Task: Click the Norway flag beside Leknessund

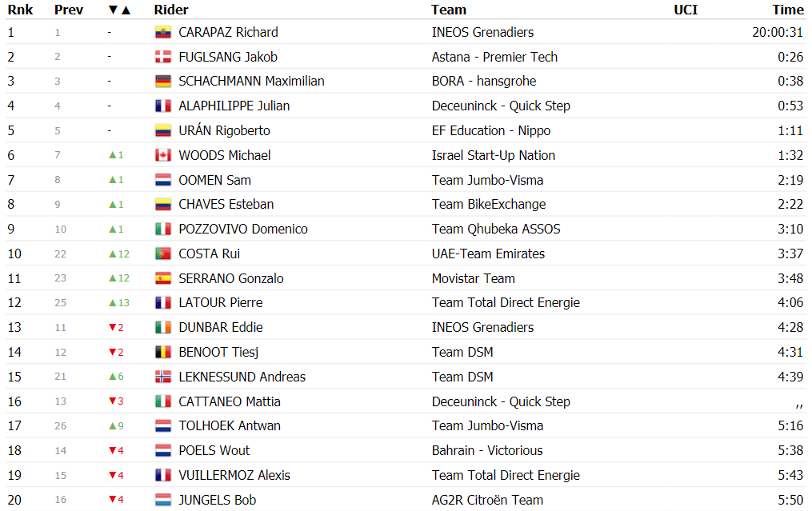Action: coord(163,377)
